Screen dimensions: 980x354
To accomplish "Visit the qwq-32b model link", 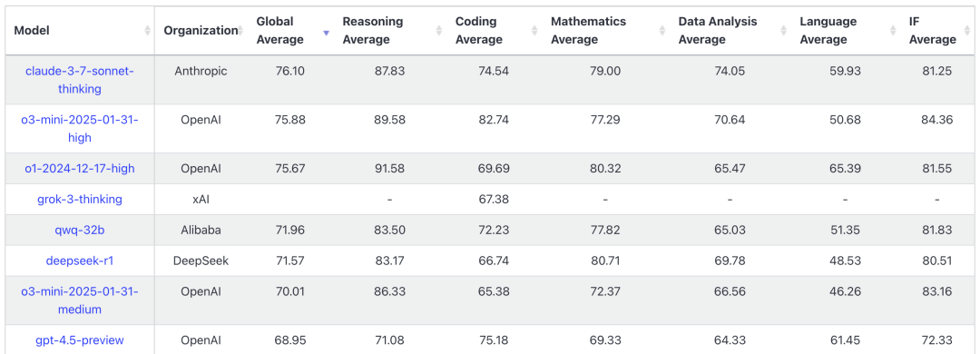I will pos(79,231).
